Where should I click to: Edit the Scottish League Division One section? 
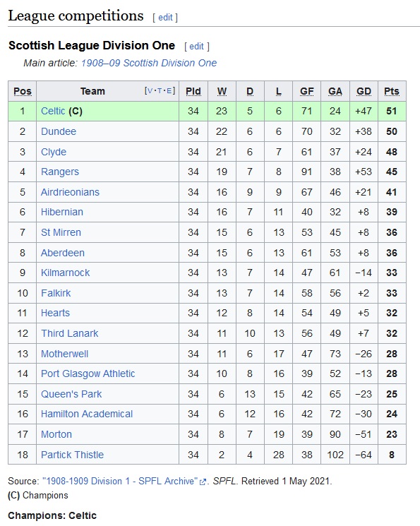pyautogui.click(x=196, y=47)
